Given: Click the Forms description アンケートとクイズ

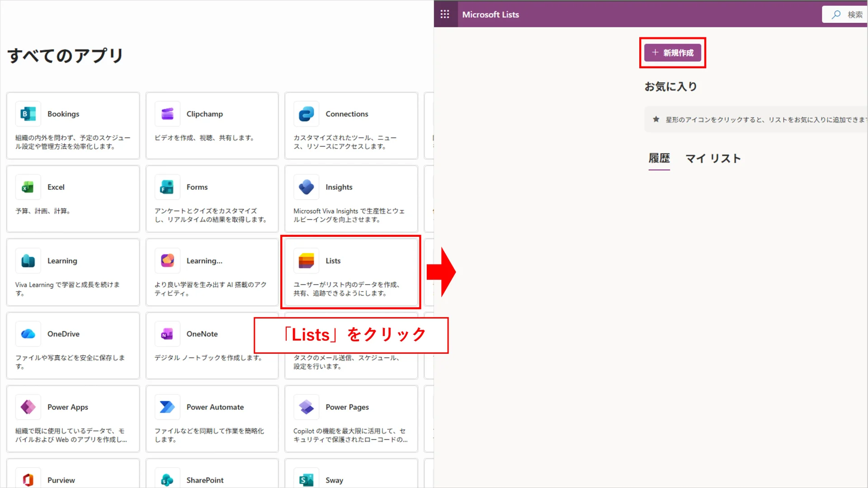Looking at the screenshot, I should [x=211, y=216].
